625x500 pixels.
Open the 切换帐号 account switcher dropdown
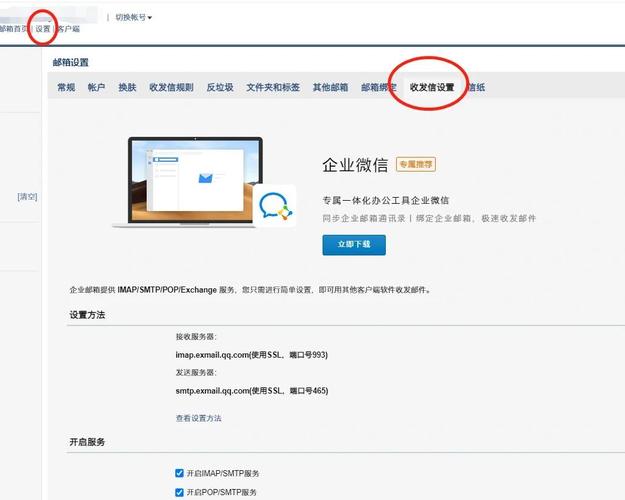click(134, 17)
